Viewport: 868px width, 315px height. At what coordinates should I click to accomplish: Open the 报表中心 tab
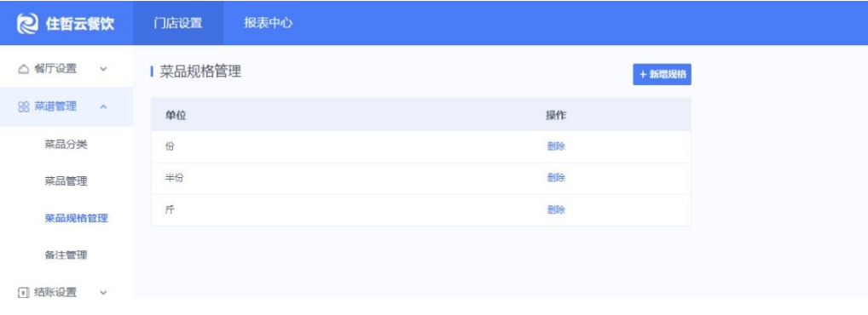[x=269, y=23]
